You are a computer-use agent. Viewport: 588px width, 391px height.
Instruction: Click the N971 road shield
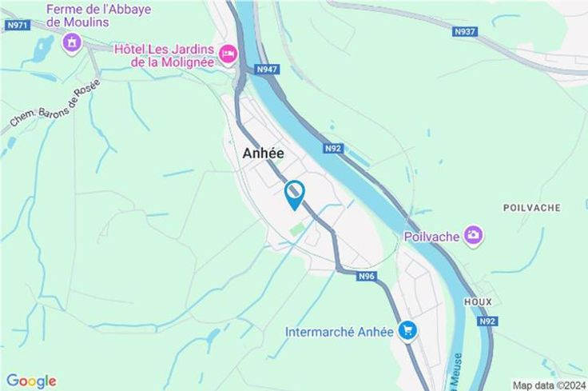click(18, 25)
